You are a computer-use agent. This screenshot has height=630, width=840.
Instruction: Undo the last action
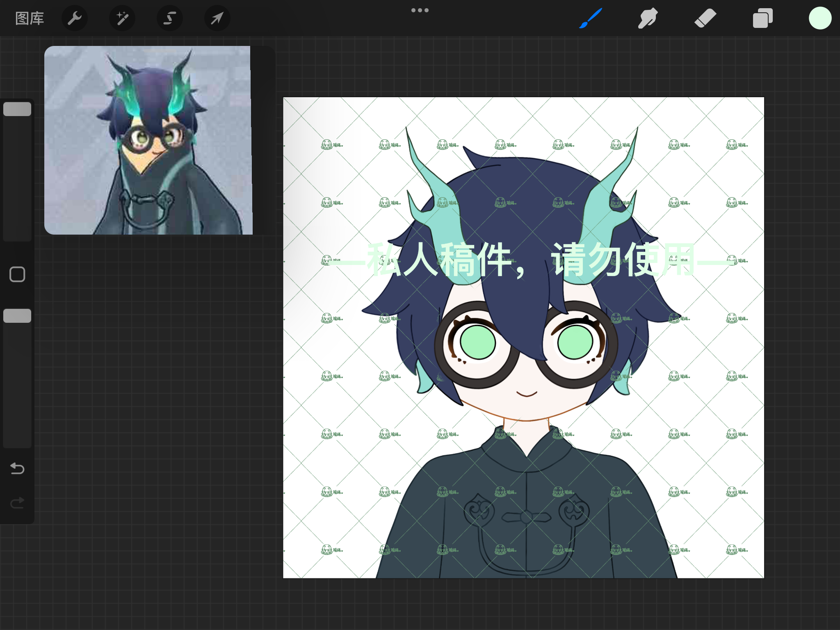pyautogui.click(x=17, y=468)
